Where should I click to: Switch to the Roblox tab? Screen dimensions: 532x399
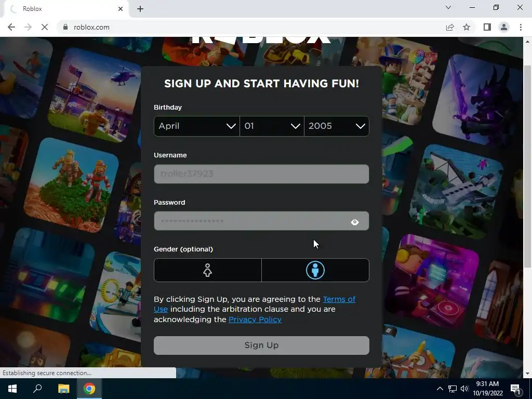click(64, 9)
